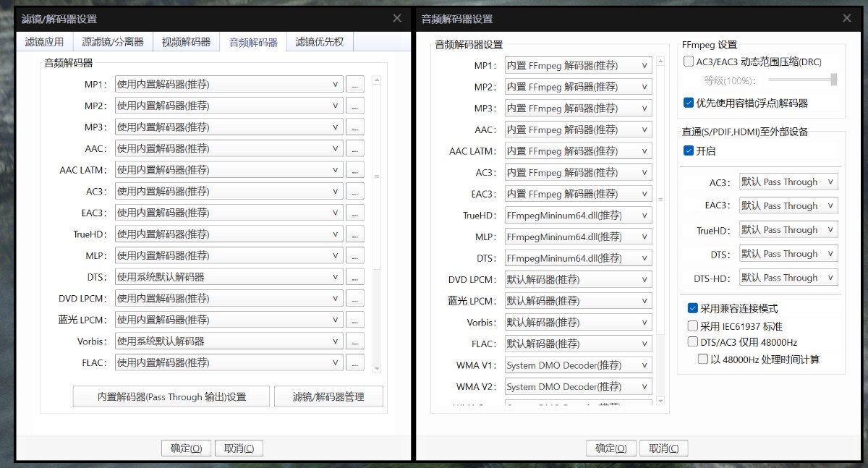The width and height of the screenshot is (868, 468).
Task: Click the '...' button next to FLAC
Action: point(354,363)
